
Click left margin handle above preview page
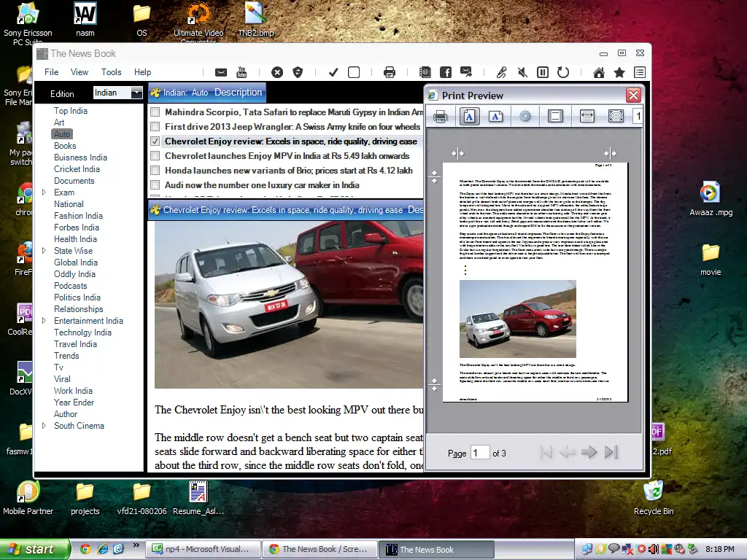click(457, 153)
